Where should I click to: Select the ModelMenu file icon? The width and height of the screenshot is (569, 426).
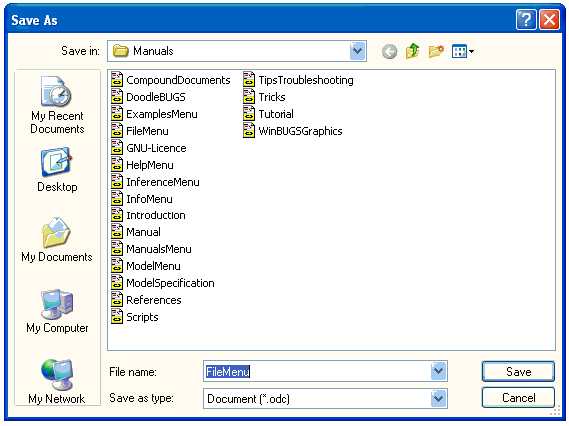117,266
